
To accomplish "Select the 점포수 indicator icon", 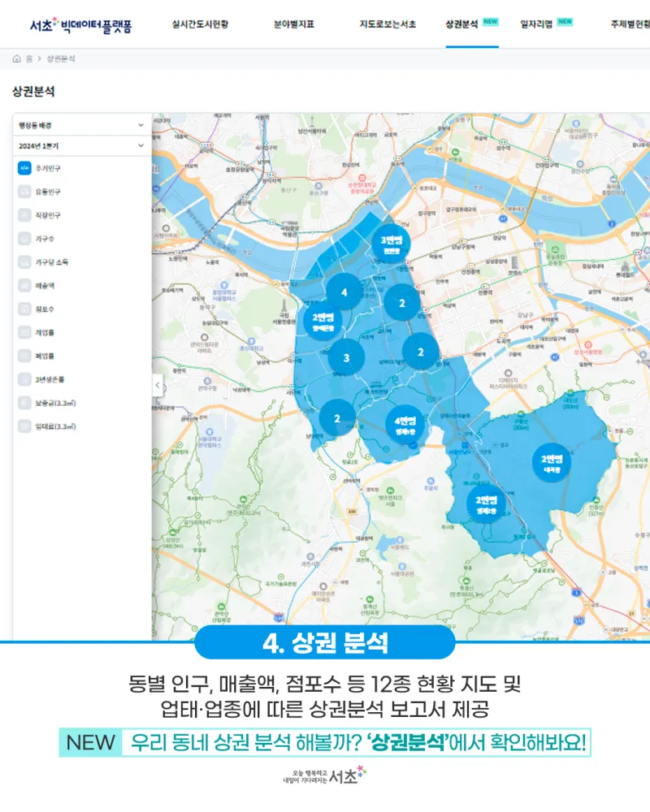I will tap(24, 309).
